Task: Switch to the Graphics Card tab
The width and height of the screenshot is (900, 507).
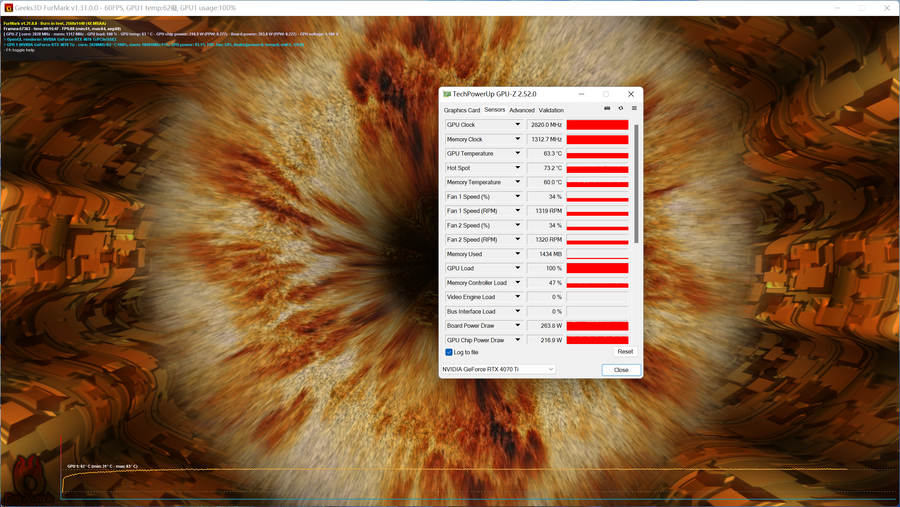Action: 462,110
